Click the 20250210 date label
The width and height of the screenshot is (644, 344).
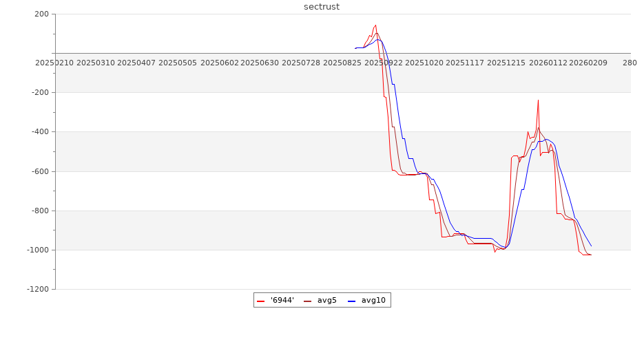pyautogui.click(x=54, y=63)
